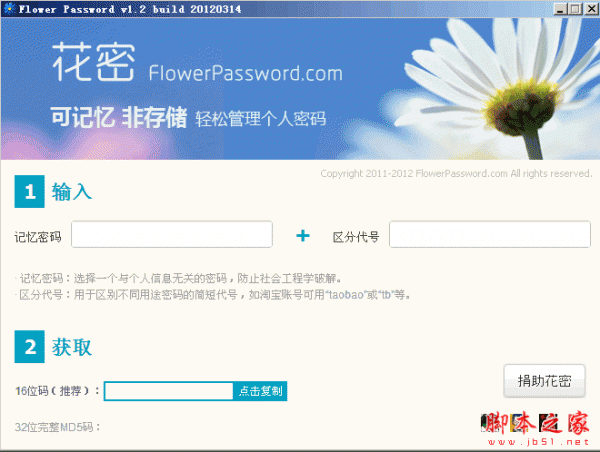Click the www.jb51.net link text
Screen dimensions: 600x452
coord(538,442)
